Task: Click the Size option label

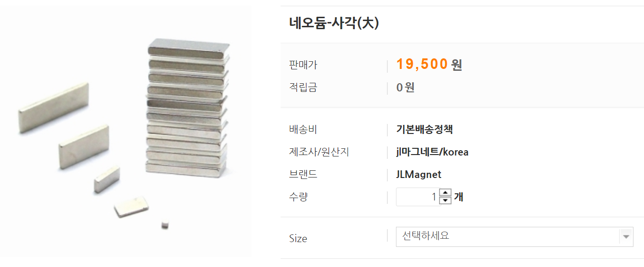Action: pos(298,238)
